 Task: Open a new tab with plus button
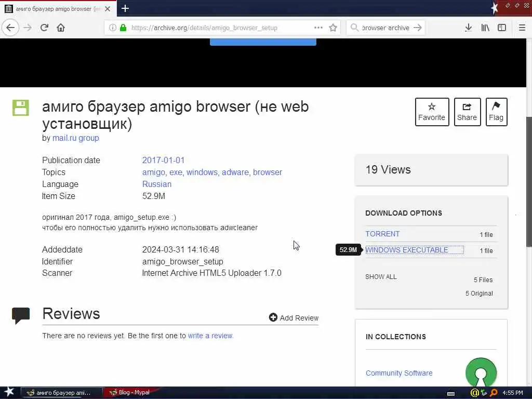[125, 8]
